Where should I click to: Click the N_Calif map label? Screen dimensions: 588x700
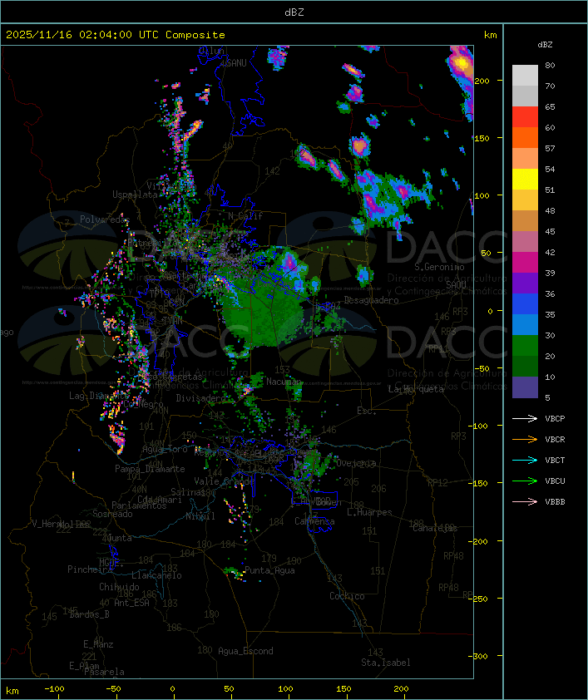[x=245, y=215]
